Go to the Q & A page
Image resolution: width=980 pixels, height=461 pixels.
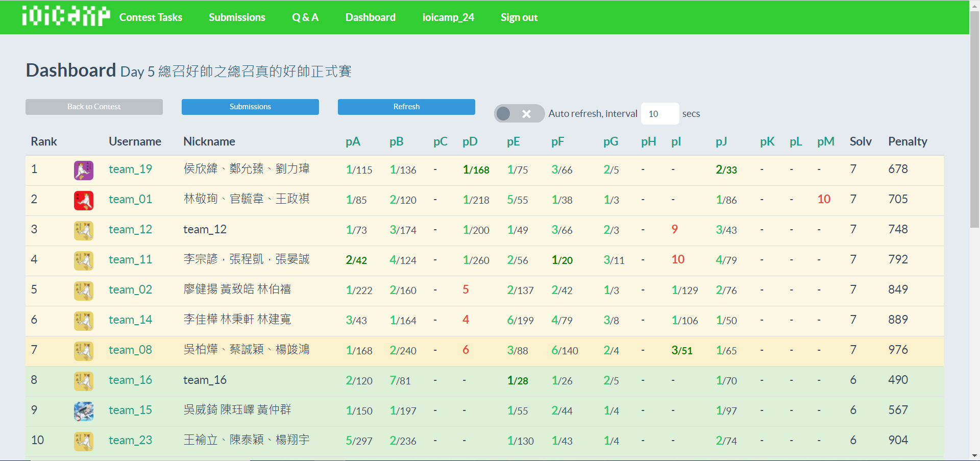point(305,17)
